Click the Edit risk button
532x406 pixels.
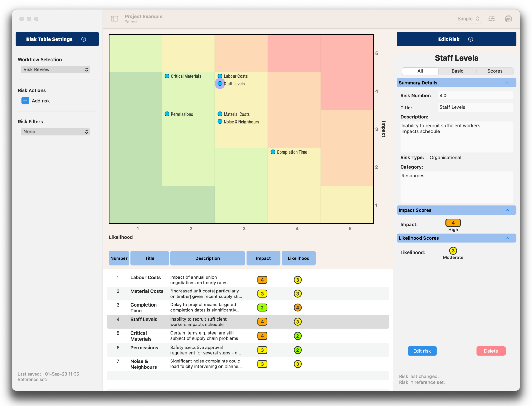pyautogui.click(x=422, y=351)
